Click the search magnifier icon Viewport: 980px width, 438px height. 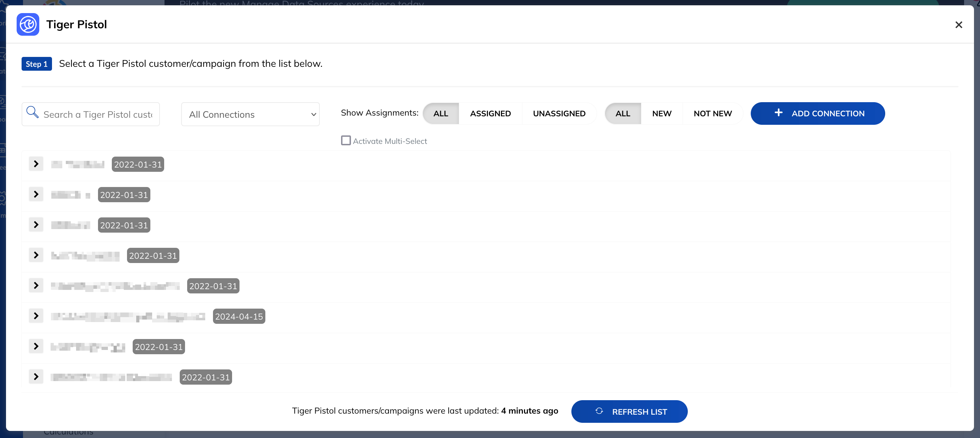click(x=32, y=112)
